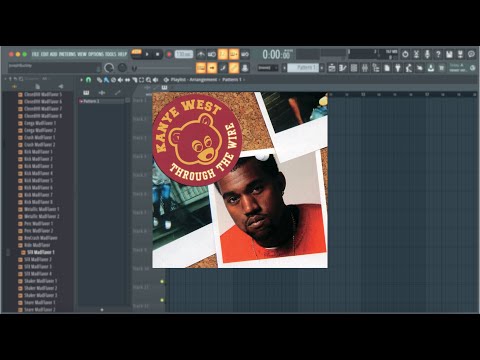Open the snap (none) dropdown
This screenshot has height=360, width=480.
point(268,68)
